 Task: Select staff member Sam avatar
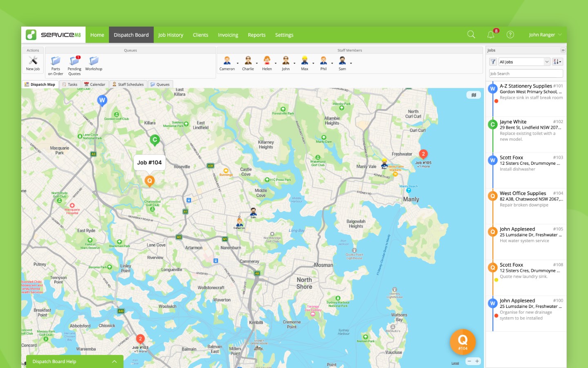(x=342, y=61)
